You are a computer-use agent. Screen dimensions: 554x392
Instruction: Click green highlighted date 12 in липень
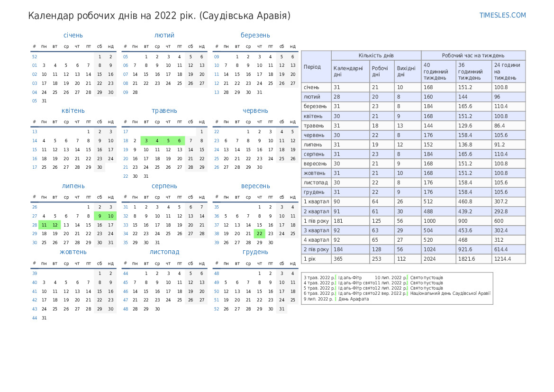55,225
